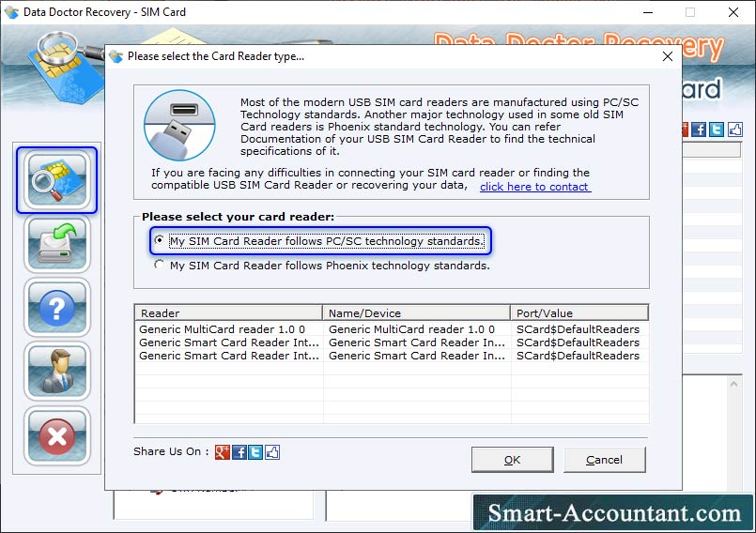
Task: Click thumbs-up icon in main window header
Action: tap(734, 129)
